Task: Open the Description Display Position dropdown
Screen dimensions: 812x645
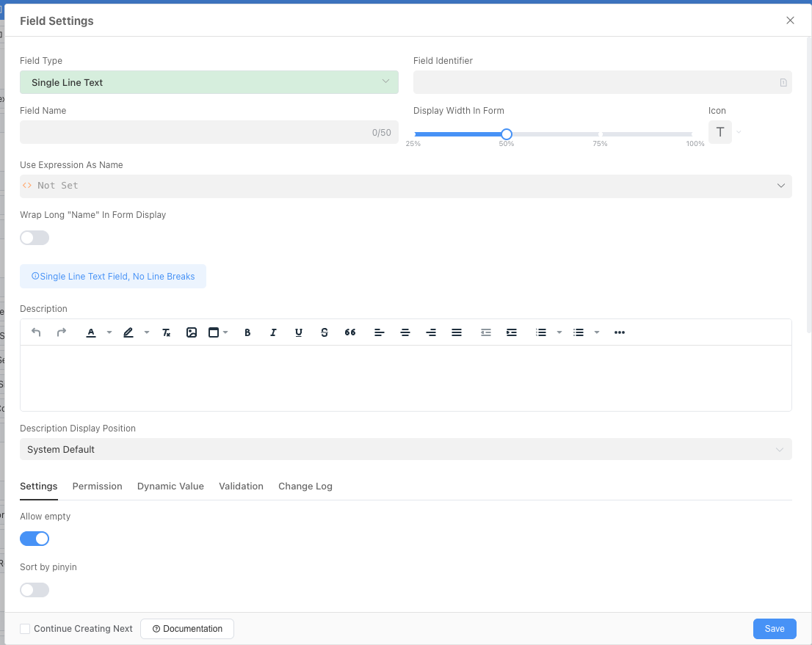Action: [405, 449]
